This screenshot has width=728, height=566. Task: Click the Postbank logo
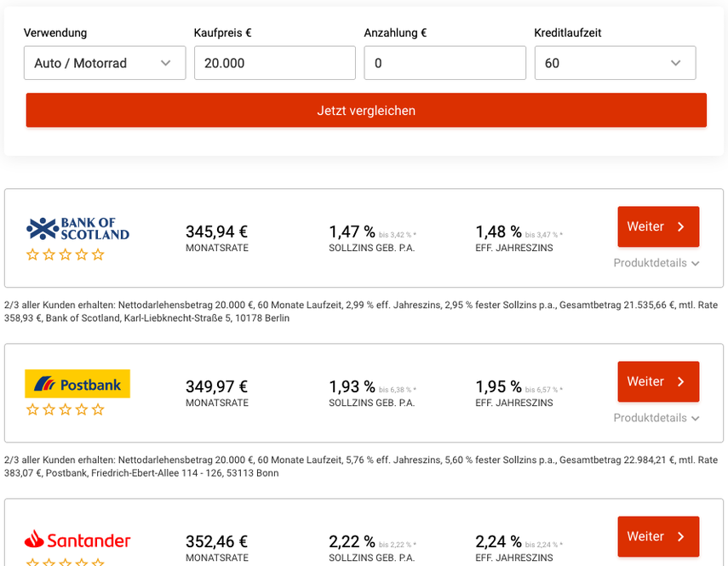[x=77, y=384]
